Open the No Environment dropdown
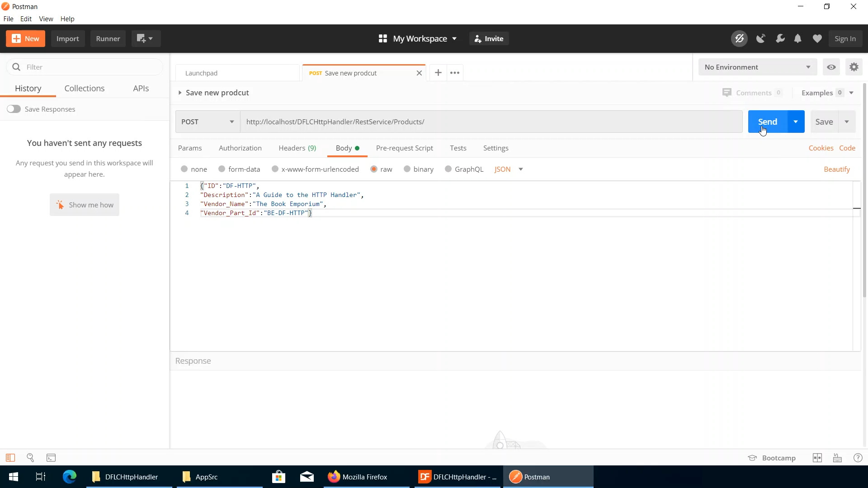868x488 pixels. 757,67
